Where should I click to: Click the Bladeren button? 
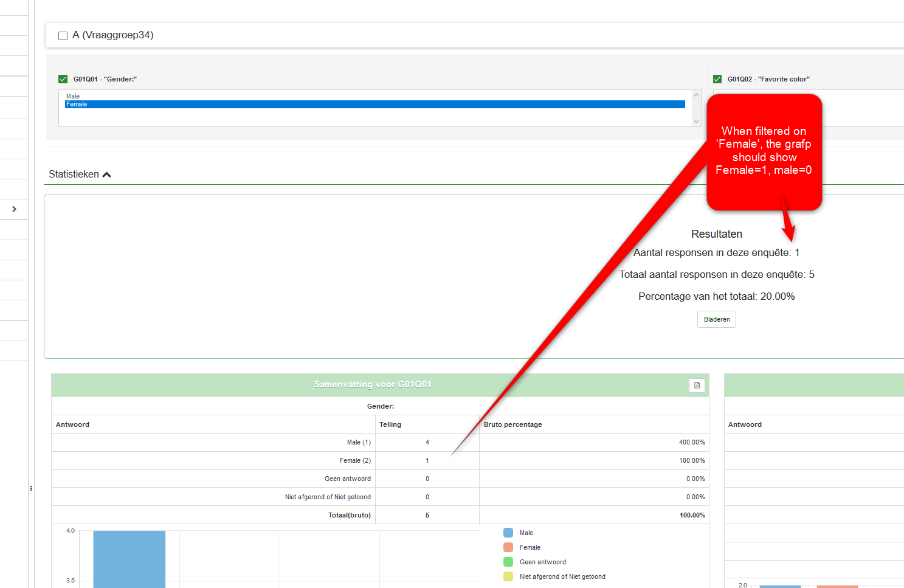pos(716,319)
